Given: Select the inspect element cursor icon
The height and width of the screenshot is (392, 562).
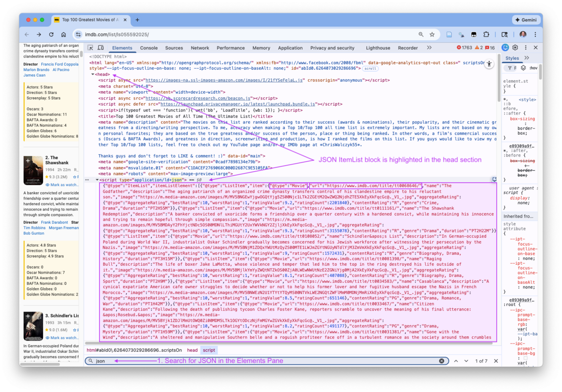Looking at the screenshot, I should [90, 47].
